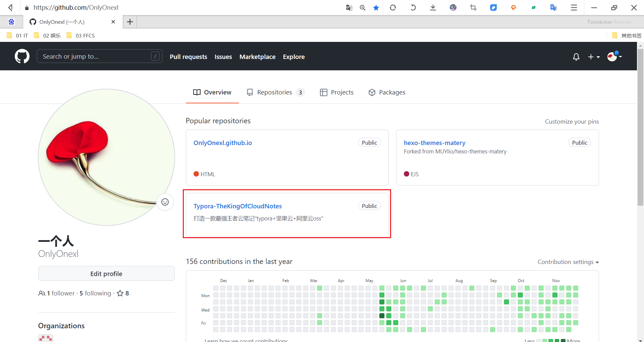Click the blue note extension icon
644x342 pixels.
pos(493,7)
